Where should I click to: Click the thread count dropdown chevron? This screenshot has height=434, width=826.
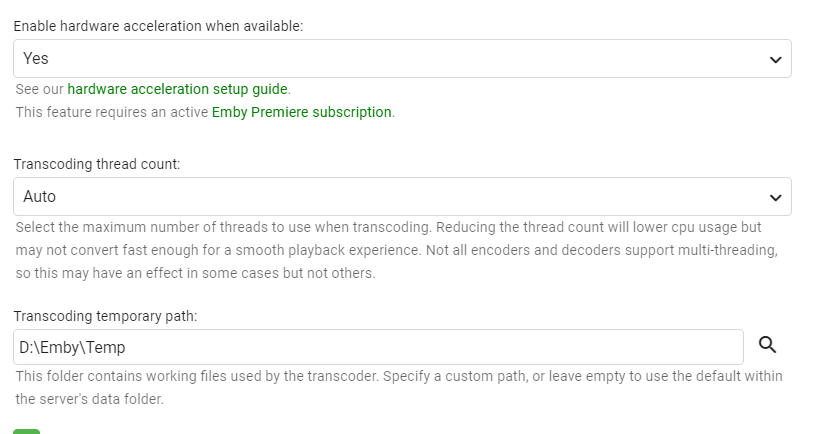click(x=775, y=197)
